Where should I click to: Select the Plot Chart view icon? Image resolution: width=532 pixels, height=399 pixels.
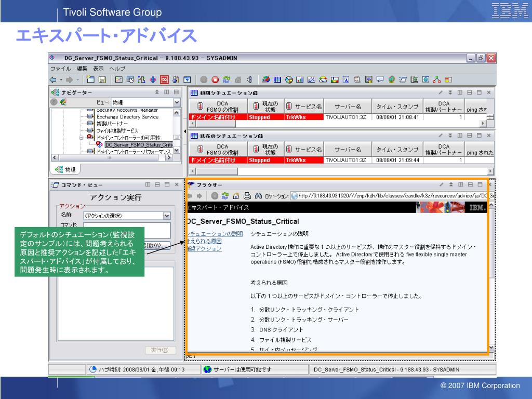(x=311, y=79)
